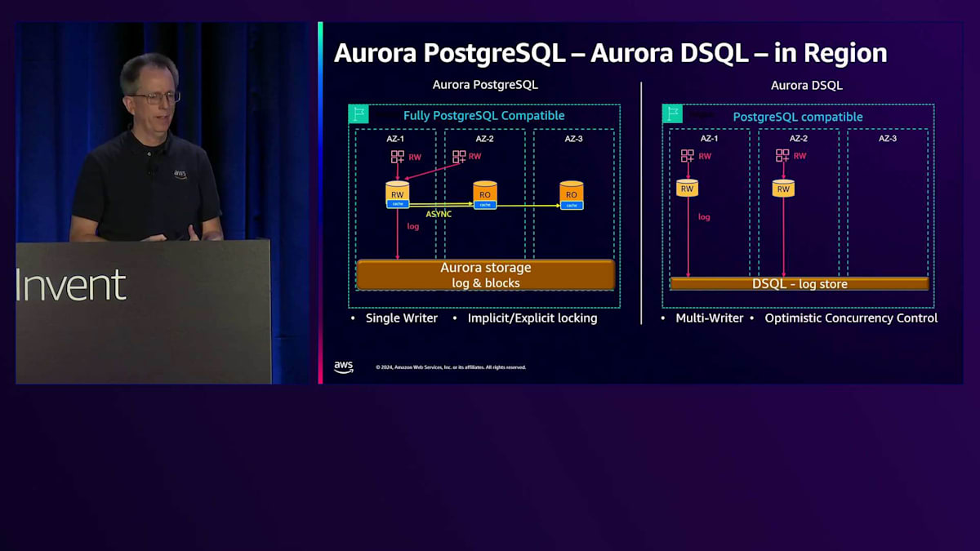This screenshot has height=551, width=980.
Task: Click the red "log" label in Aurora PostgreSQL diagram
Action: click(413, 226)
